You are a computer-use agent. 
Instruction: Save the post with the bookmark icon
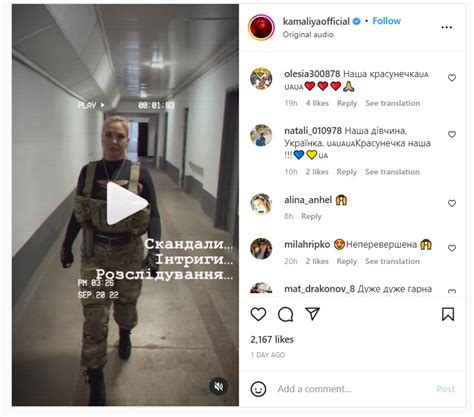[448, 314]
